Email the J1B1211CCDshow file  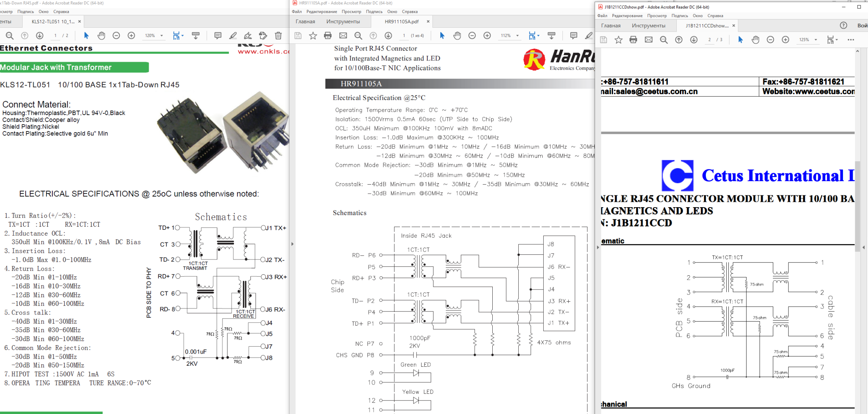[x=649, y=40]
